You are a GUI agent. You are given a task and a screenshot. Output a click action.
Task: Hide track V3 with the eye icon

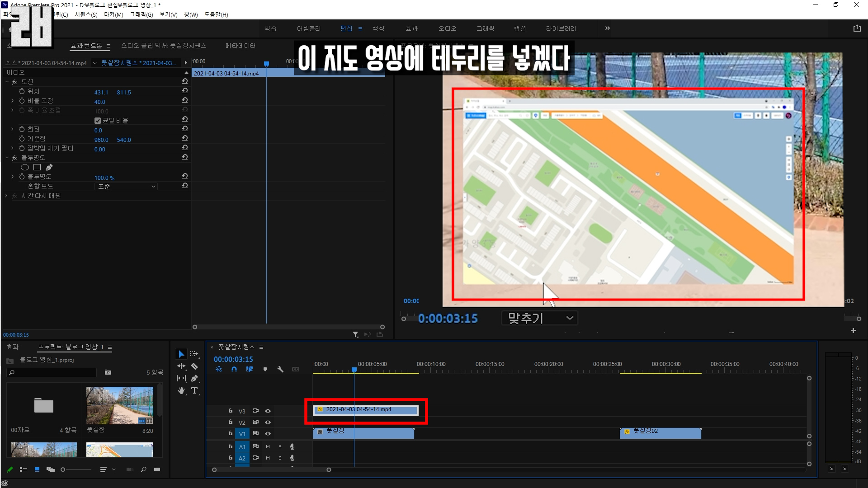(x=268, y=411)
